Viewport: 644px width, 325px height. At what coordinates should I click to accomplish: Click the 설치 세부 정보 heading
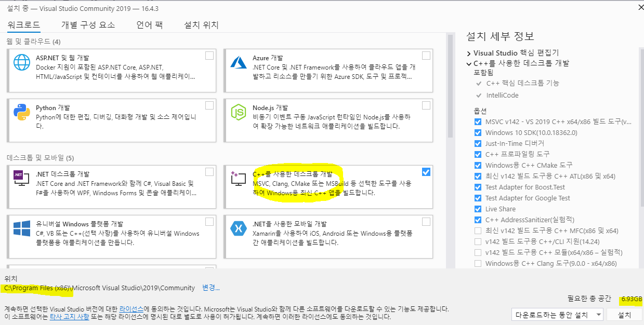500,36
